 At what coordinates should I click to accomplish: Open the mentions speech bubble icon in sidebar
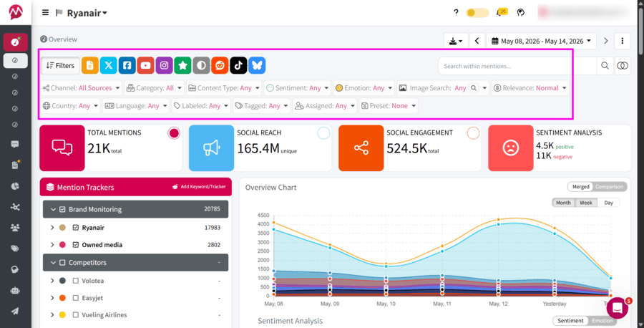(x=15, y=144)
